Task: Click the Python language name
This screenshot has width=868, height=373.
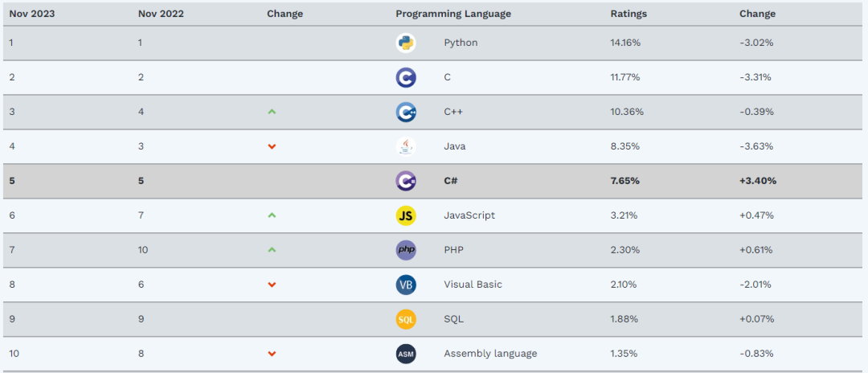Action: [x=461, y=43]
